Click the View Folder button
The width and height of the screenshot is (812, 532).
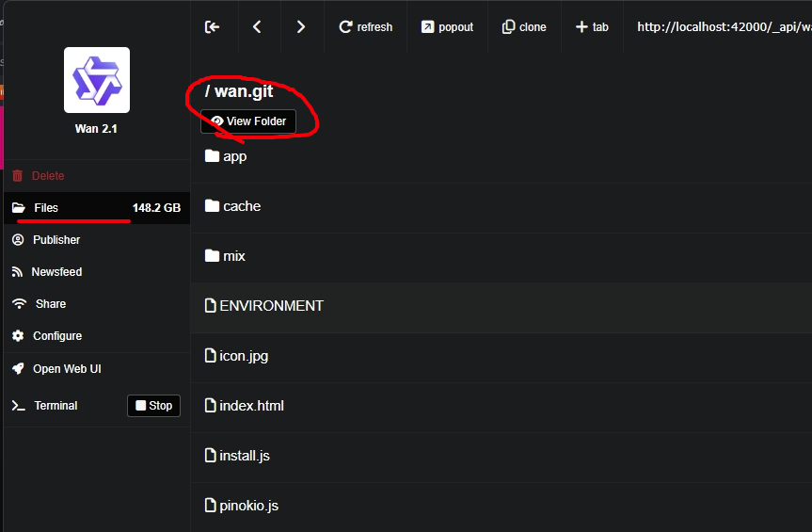(248, 121)
